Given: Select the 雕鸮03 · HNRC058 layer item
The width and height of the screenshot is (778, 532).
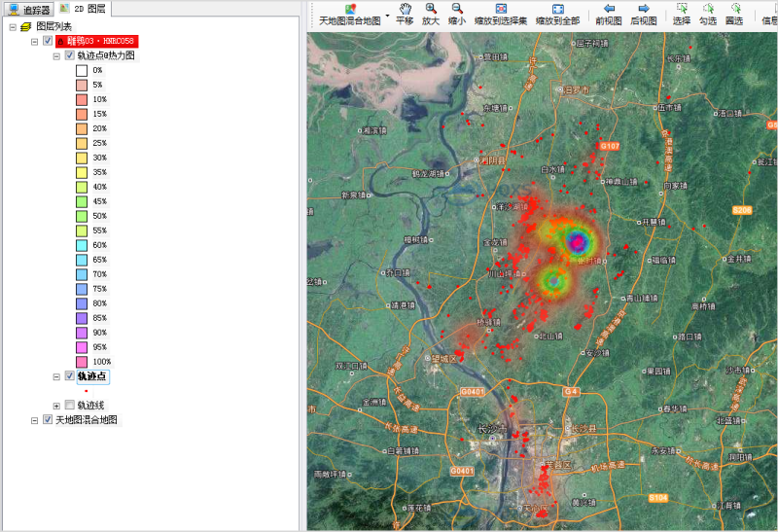Looking at the screenshot, I should (96, 41).
